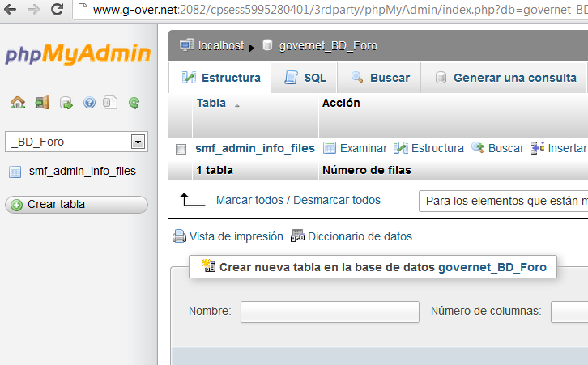Click Marcar todos link
Screen dimensions: 588x365
[249, 200]
